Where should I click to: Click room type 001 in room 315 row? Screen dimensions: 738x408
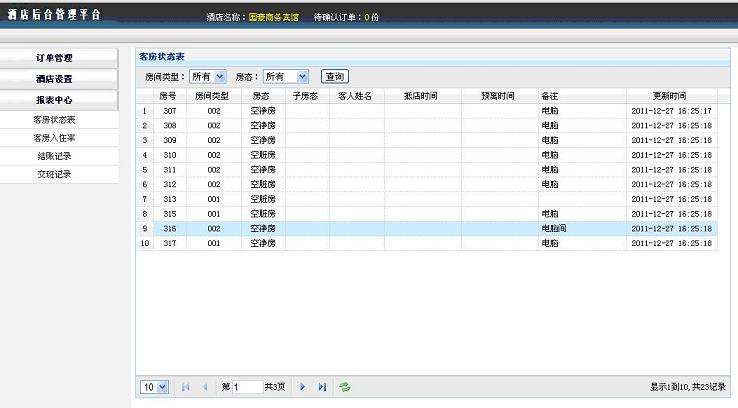pyautogui.click(x=214, y=214)
